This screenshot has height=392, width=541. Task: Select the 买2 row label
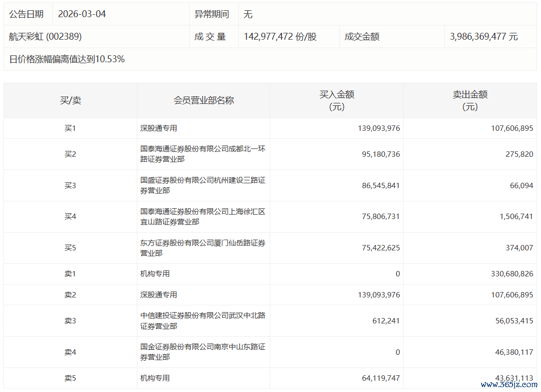click(x=70, y=154)
